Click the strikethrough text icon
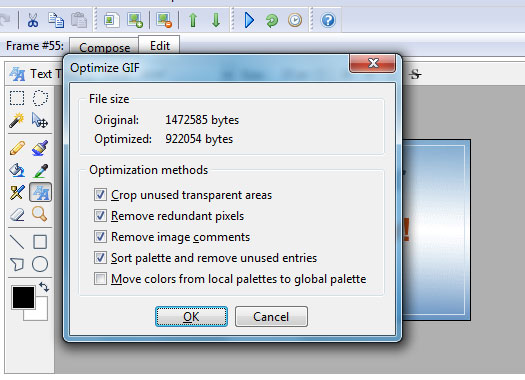This screenshot has height=380, width=525. coord(415,74)
